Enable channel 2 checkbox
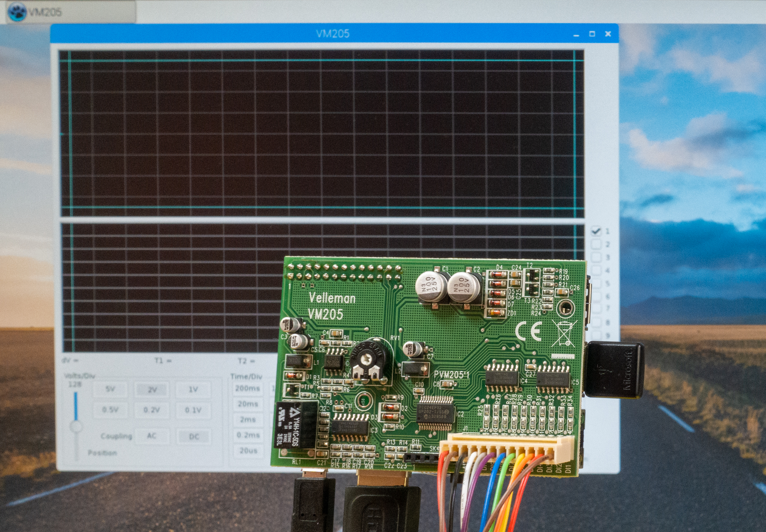 [596, 244]
